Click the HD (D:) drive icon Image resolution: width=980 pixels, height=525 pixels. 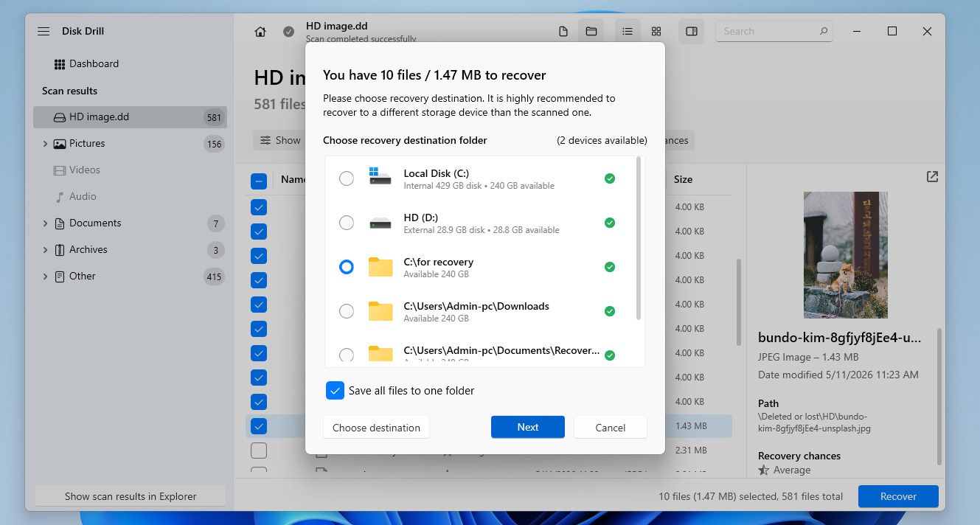coord(380,223)
